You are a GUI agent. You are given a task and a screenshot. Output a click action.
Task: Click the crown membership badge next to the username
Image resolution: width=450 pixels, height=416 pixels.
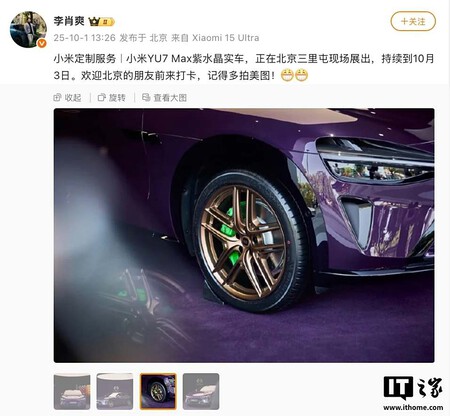tap(102, 22)
